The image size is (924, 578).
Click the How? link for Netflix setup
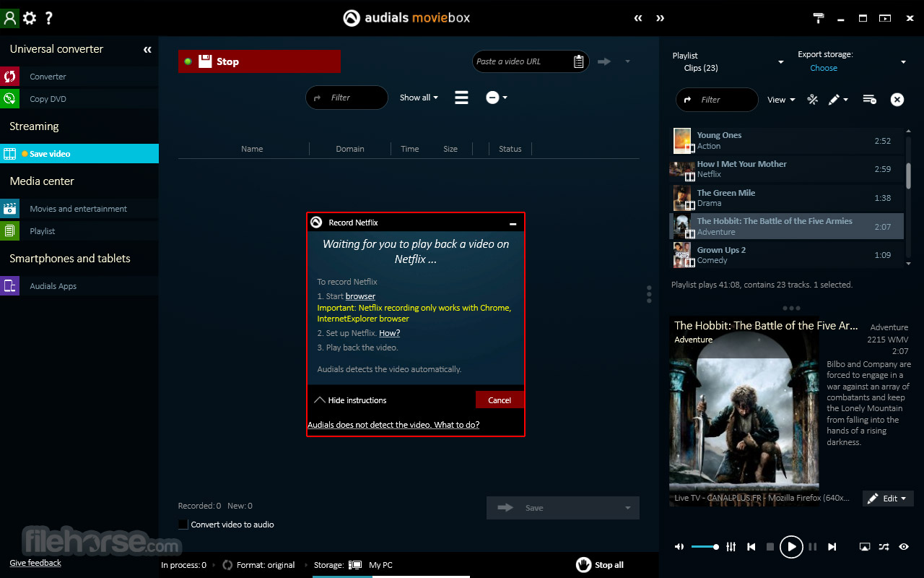click(389, 333)
